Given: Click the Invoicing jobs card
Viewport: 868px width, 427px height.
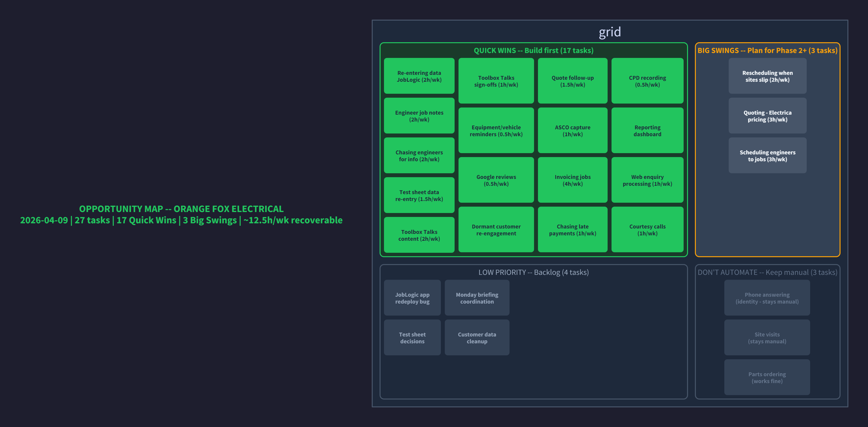Looking at the screenshot, I should [573, 180].
